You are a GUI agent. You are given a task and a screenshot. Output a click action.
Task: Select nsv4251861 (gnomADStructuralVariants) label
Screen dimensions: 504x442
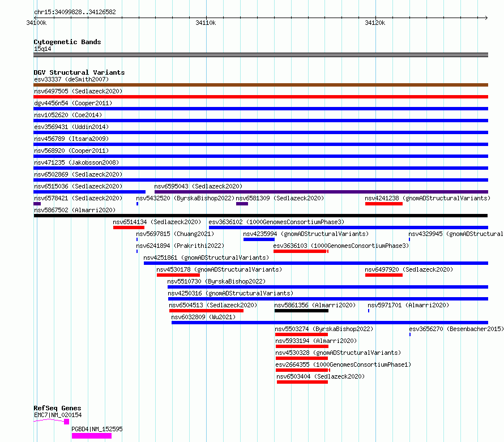[206, 258]
